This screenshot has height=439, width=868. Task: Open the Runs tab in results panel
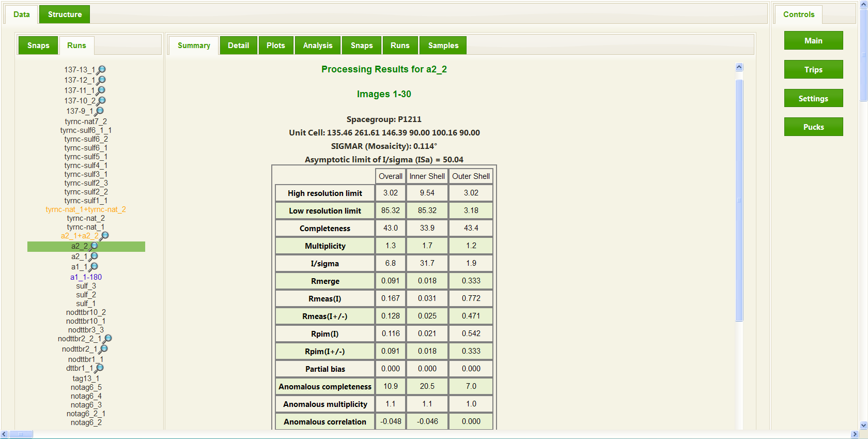400,46
